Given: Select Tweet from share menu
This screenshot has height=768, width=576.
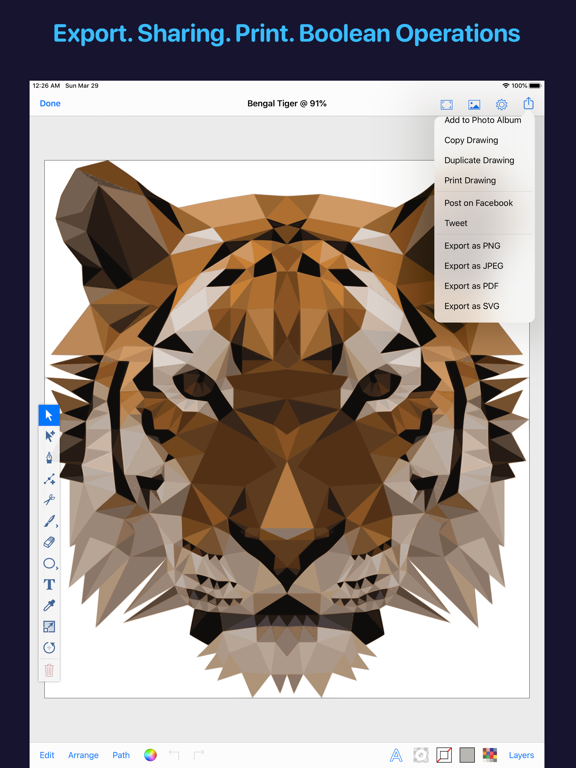Looking at the screenshot, I should (456, 223).
